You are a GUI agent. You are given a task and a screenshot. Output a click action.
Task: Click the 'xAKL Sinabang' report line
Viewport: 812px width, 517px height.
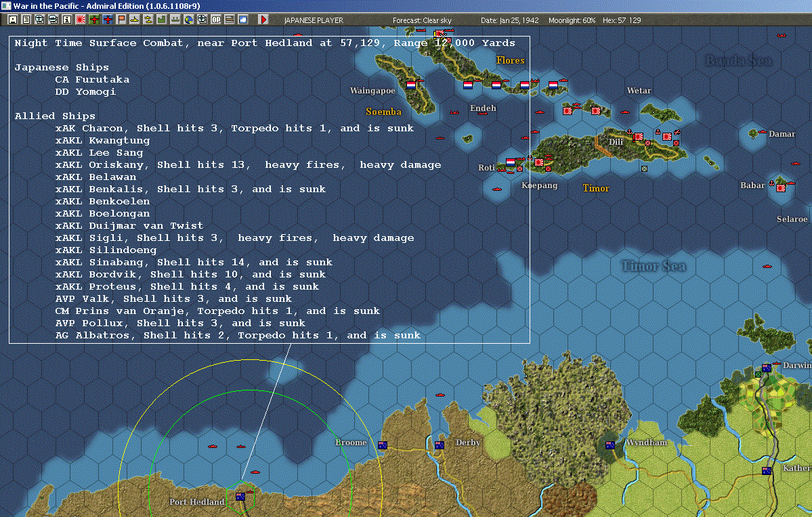[194, 262]
